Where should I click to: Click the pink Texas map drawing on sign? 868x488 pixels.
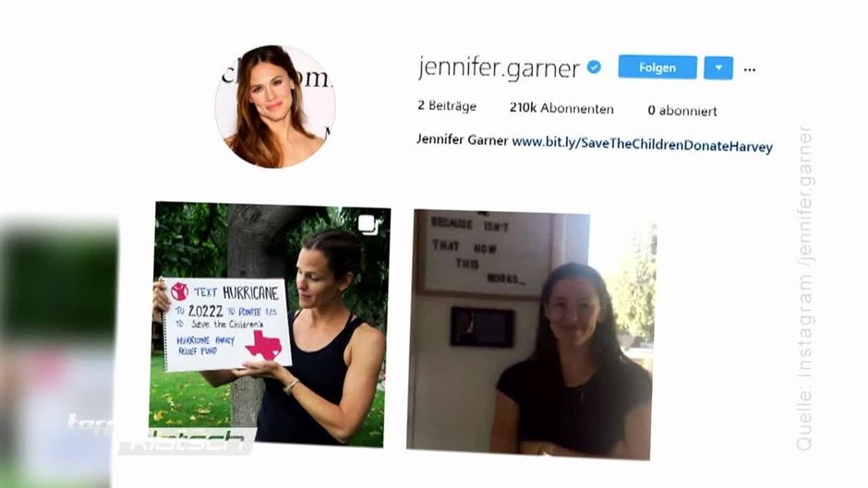click(264, 345)
